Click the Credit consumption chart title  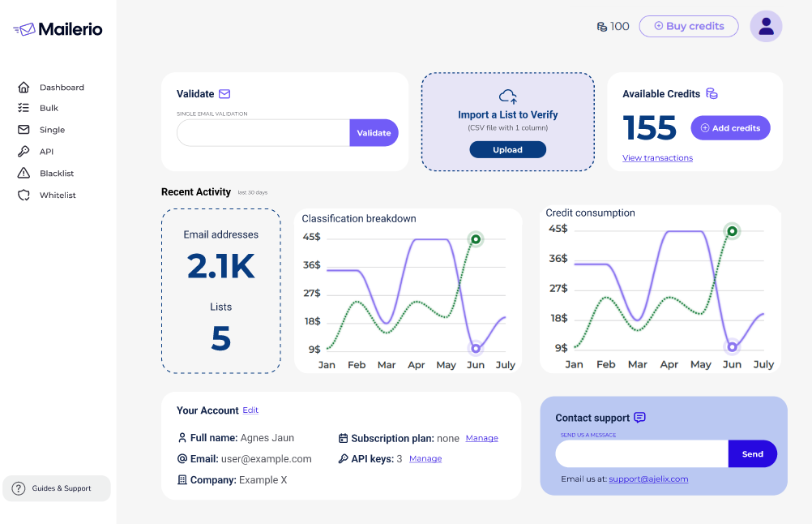[x=590, y=213]
